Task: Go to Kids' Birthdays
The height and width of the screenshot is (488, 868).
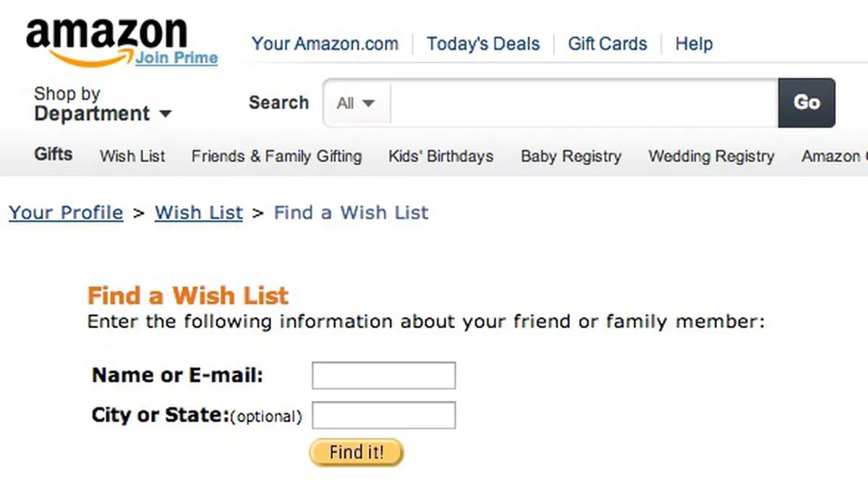Action: 440,156
